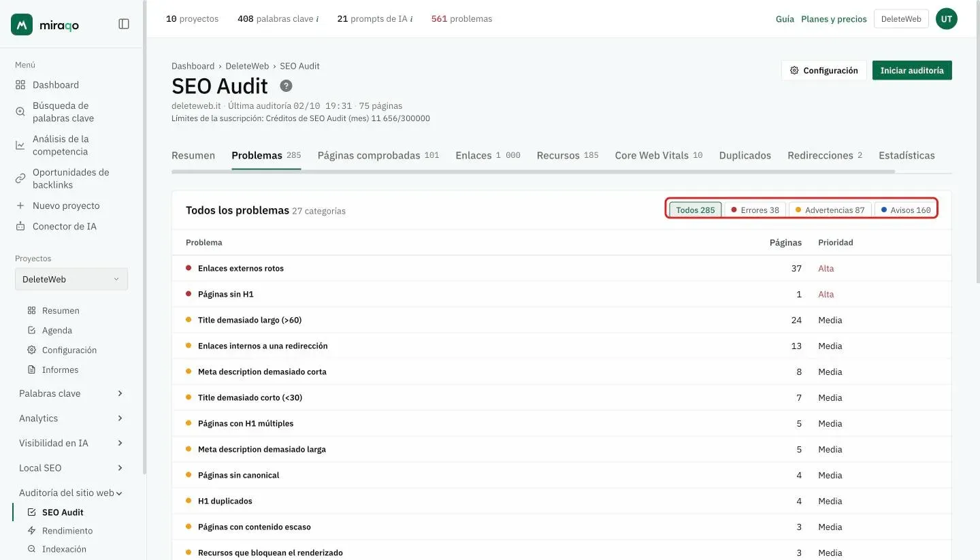This screenshot has height=560, width=980.
Task: Switch to the Resumen tab
Action: (x=193, y=155)
